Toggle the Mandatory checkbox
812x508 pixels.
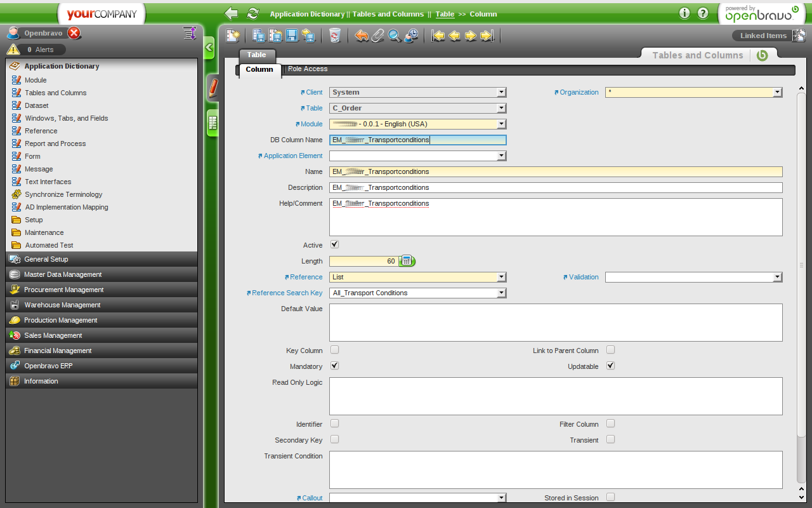point(334,366)
